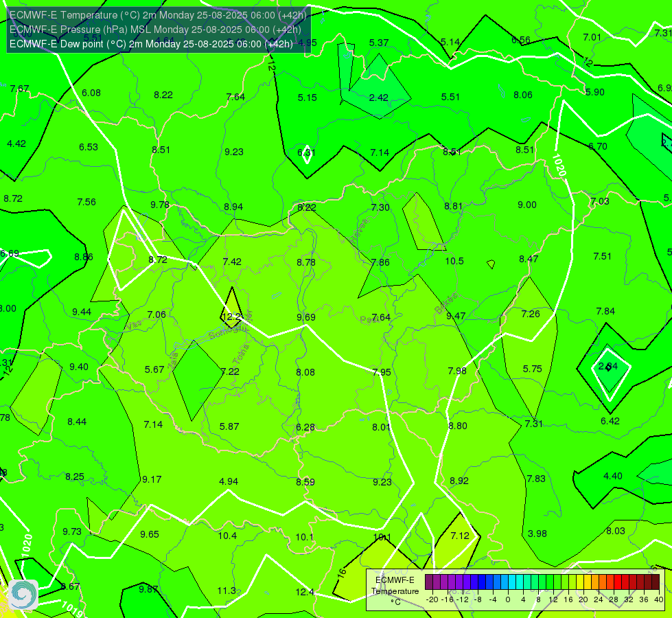This screenshot has height=618, width=672.
Task: Click the Heves county label
Action: click(359, 229)
